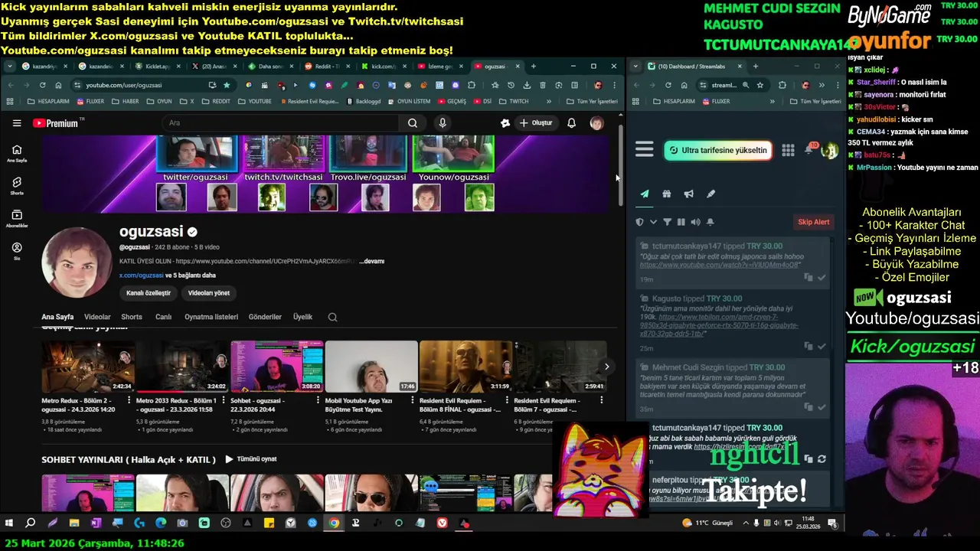Go to YouTube Premium home logo
The height and width of the screenshot is (551, 980).
58,123
